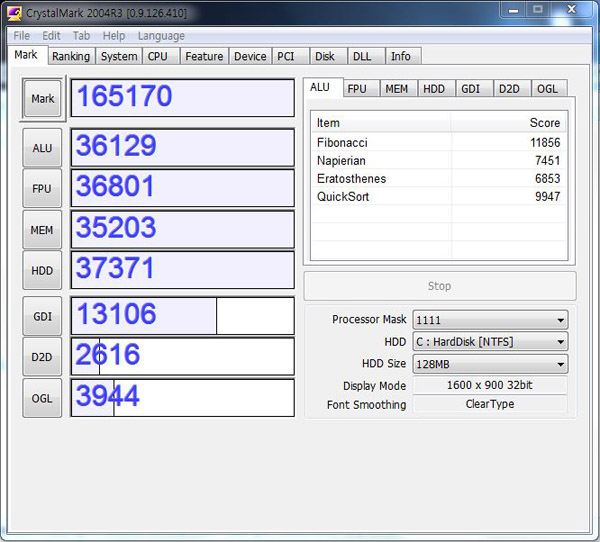
Task: Open the File menu
Action: click(21, 36)
